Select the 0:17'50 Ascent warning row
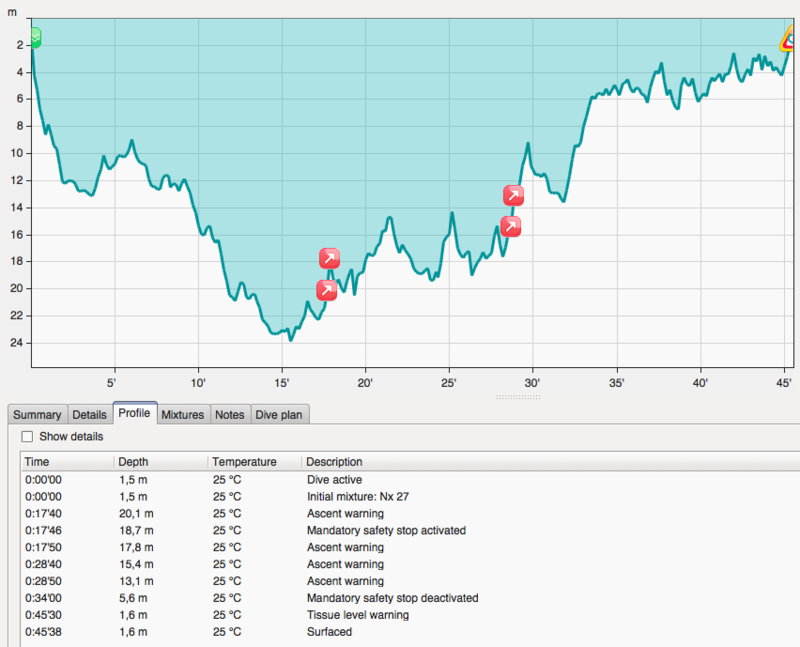 410,547
